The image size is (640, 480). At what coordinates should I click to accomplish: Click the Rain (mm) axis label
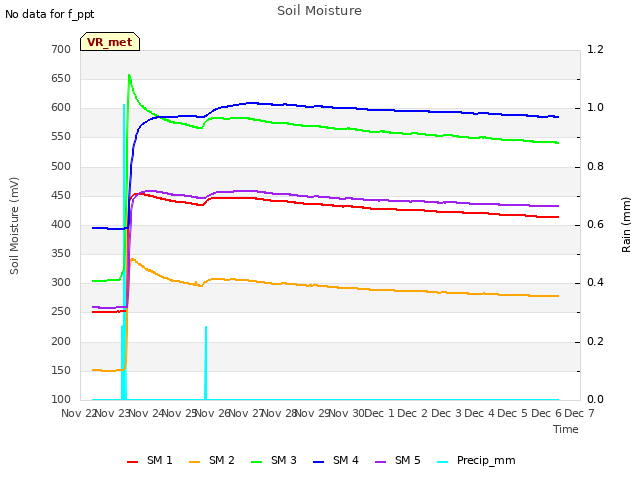626,225
